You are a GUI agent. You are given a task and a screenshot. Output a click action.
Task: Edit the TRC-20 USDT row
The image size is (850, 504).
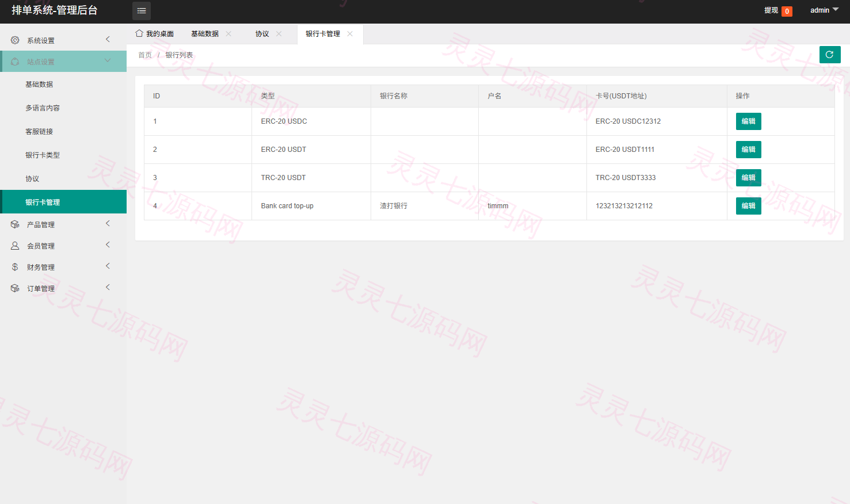click(x=748, y=178)
